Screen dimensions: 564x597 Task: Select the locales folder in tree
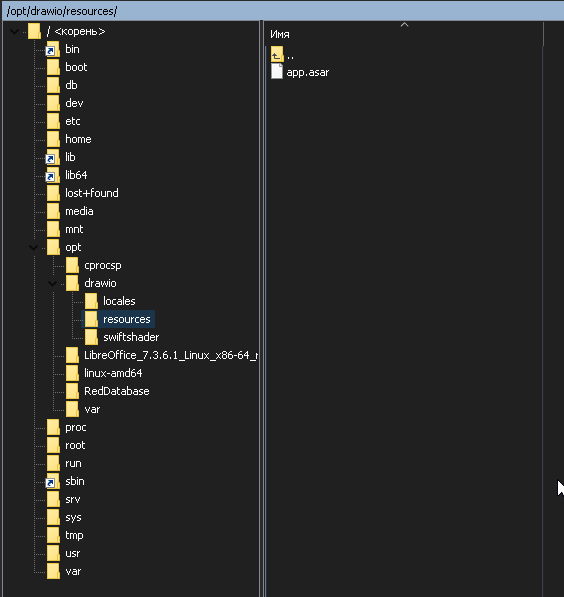click(x=119, y=301)
